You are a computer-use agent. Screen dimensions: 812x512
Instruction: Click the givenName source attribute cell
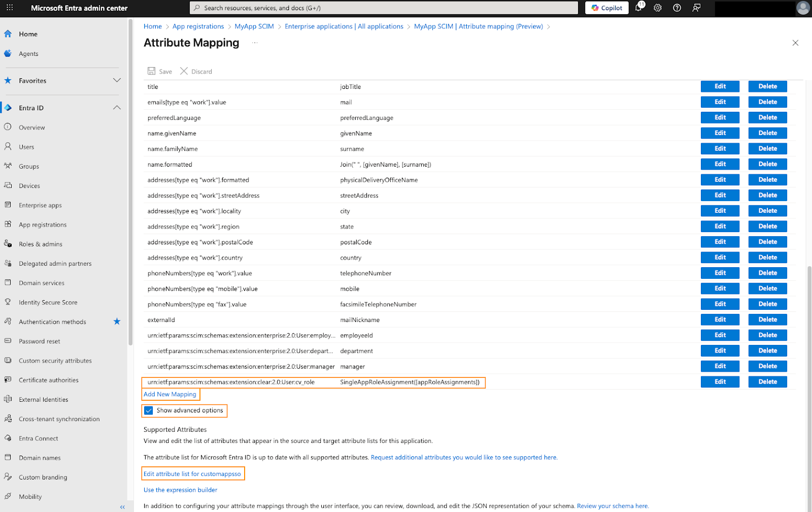pyautogui.click(x=356, y=134)
